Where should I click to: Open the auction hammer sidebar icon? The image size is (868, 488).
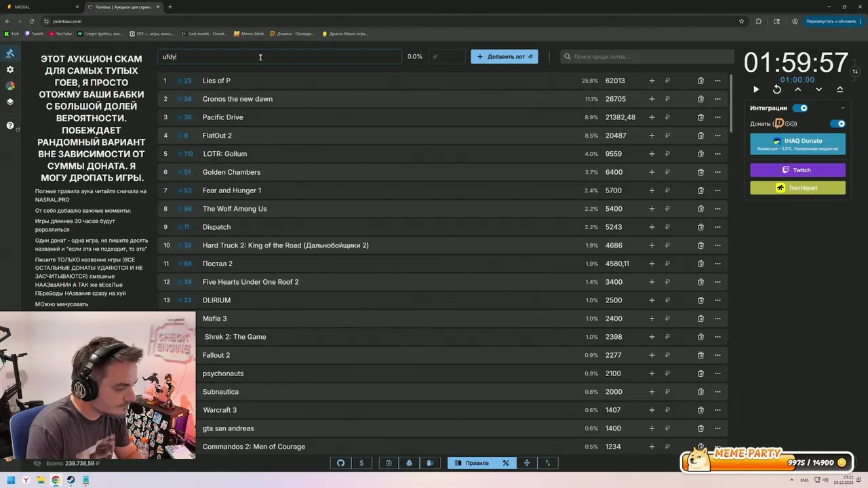(10, 54)
